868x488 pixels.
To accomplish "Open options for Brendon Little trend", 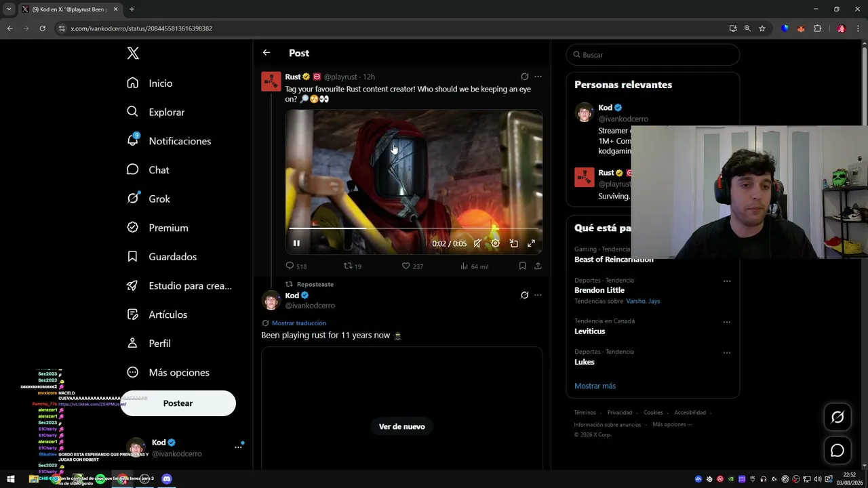I will click(727, 281).
